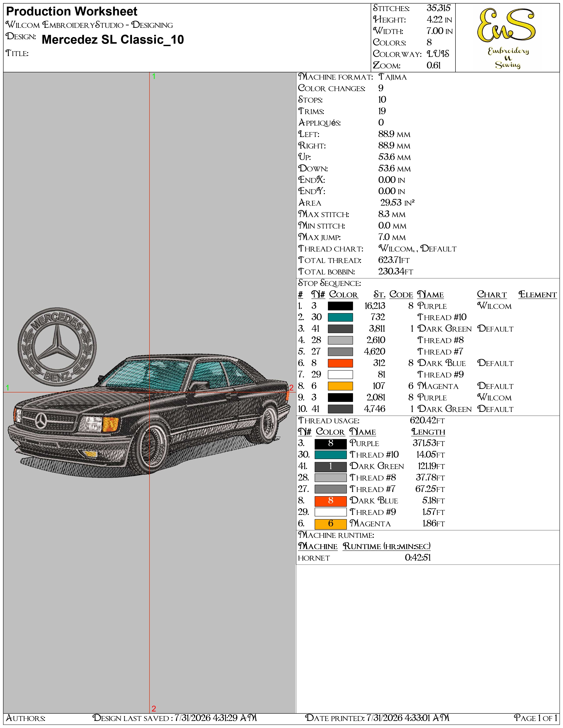Click the runtime value 0:42:51
This screenshot has width=563, height=728.
pos(418,558)
